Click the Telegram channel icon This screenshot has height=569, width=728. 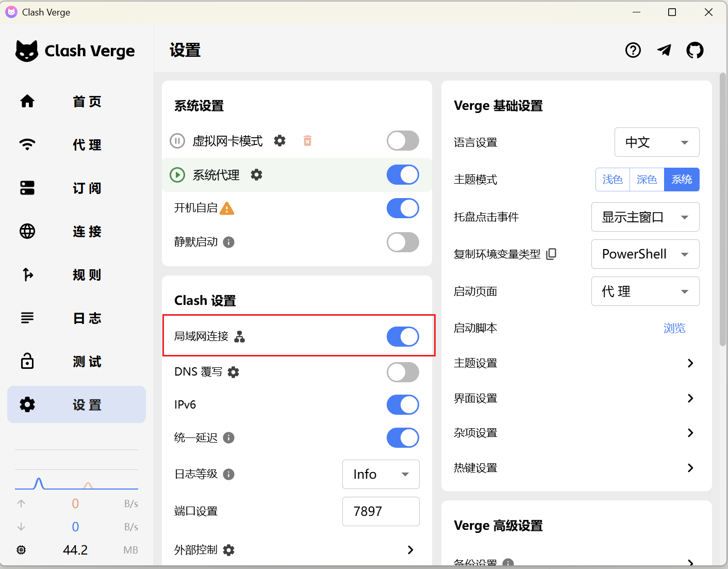(x=664, y=50)
